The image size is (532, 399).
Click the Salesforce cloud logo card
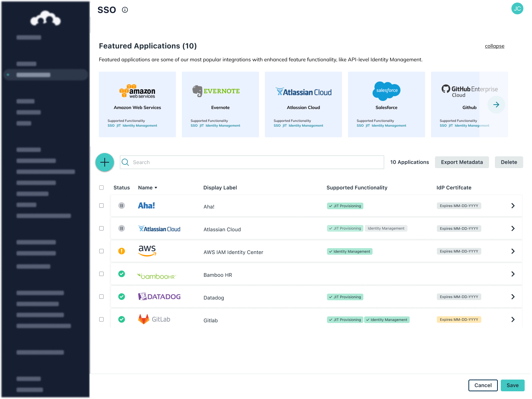click(x=386, y=91)
